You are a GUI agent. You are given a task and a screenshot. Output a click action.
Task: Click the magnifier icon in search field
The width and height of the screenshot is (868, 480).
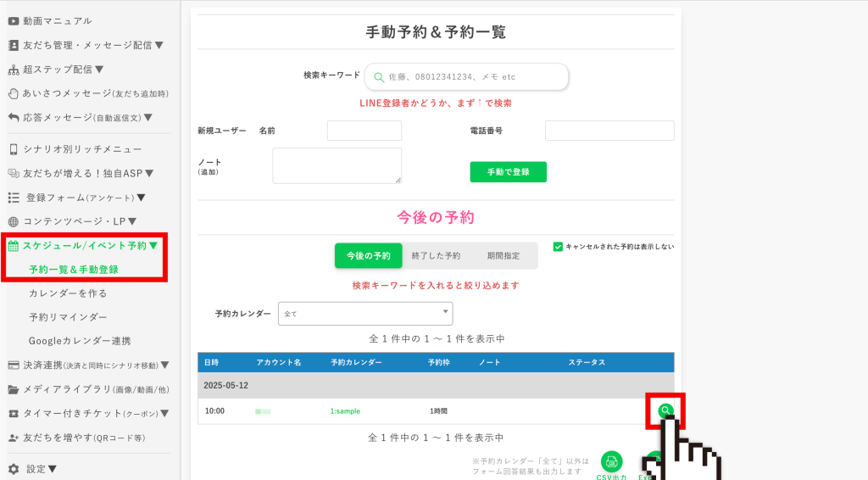pos(379,77)
